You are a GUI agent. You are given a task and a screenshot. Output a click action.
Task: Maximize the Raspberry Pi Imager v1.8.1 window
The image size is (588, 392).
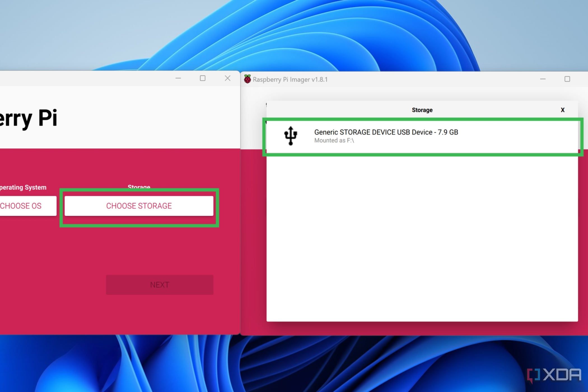pos(567,79)
